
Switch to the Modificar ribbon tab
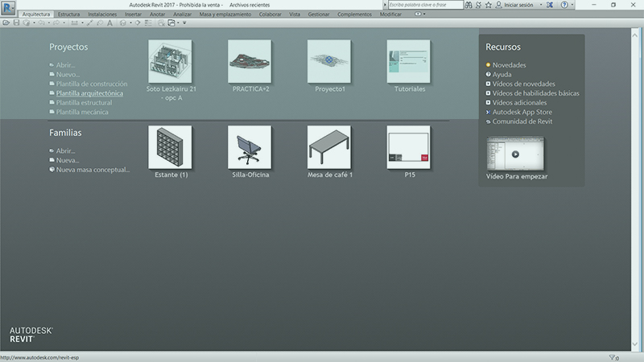[390, 14]
